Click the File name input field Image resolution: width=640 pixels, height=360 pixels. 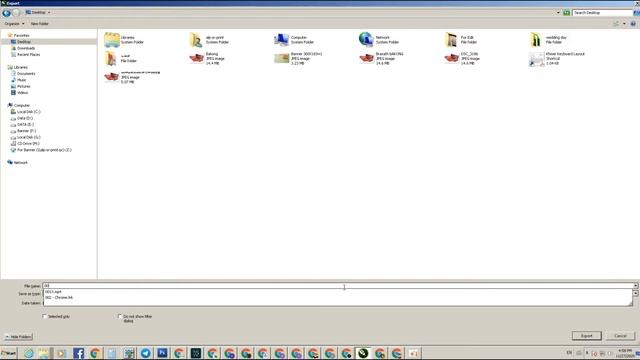point(338,286)
